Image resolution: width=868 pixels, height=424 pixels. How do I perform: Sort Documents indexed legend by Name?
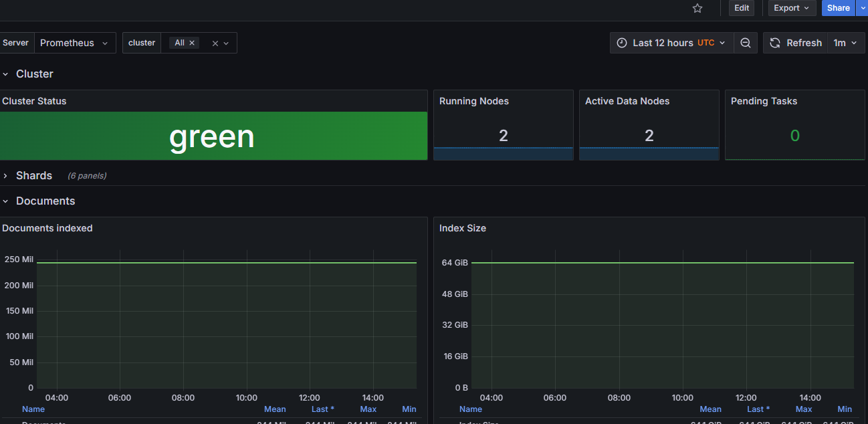click(x=33, y=409)
